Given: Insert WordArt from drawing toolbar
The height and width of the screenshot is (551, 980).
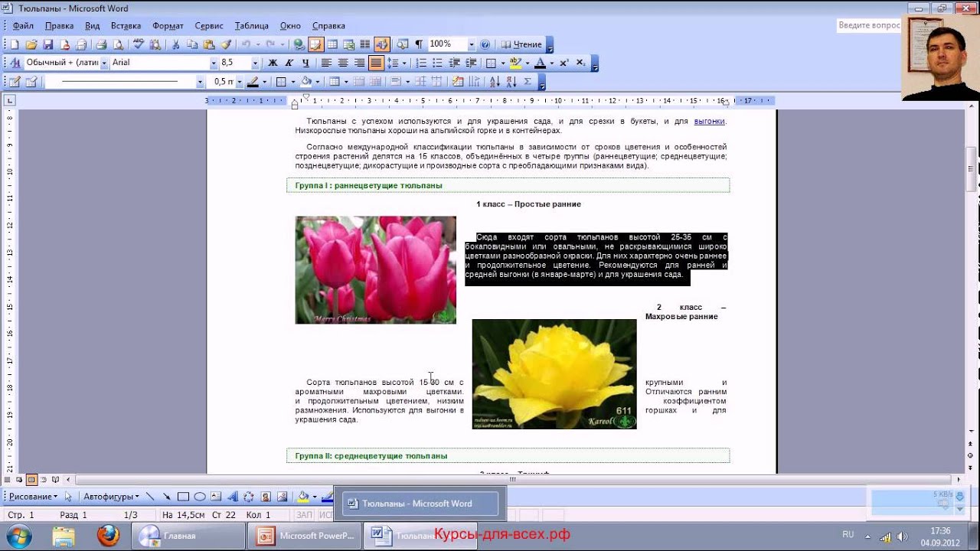Looking at the screenshot, I should [233, 497].
